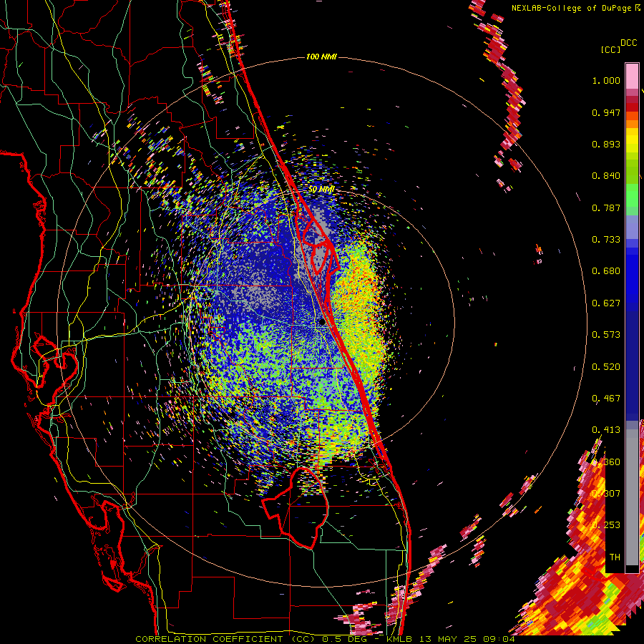
Task: Click the 09:04 timestamp in the caption
Action: [x=499, y=639]
